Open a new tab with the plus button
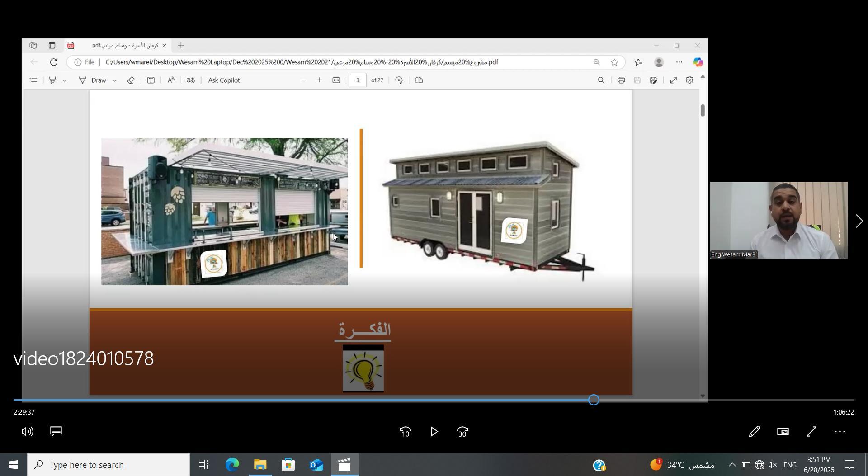 coord(181,45)
